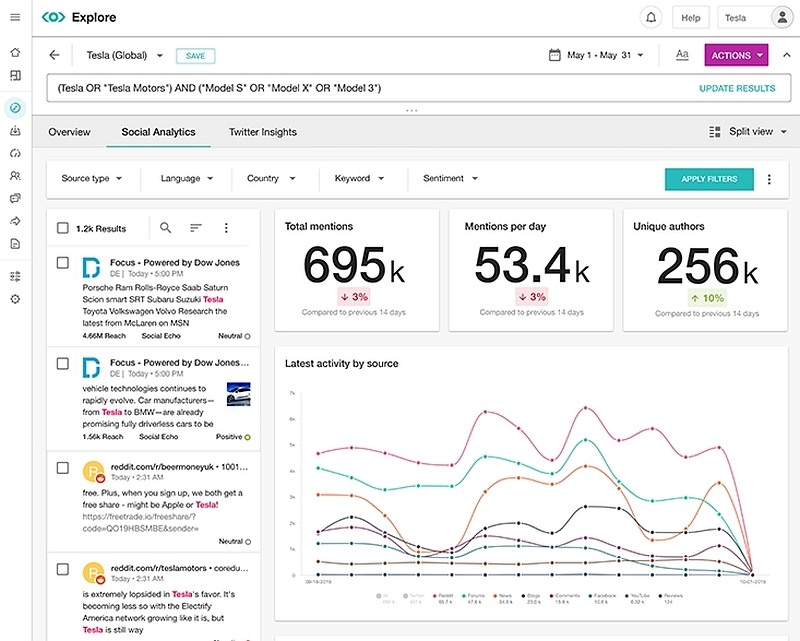Open Tesla (Global) search dropdown

[x=124, y=55]
